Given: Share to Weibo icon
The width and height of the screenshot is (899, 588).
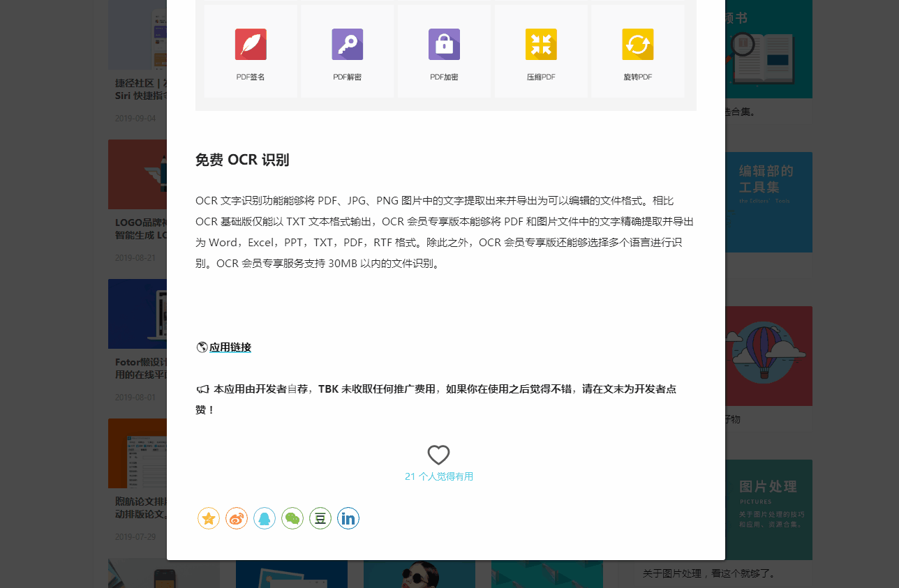Looking at the screenshot, I should 237,518.
